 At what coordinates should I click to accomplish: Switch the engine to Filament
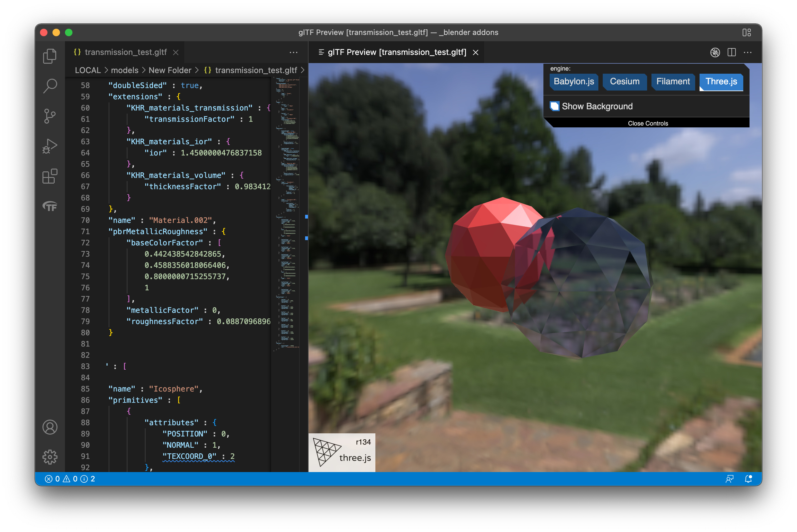[673, 81]
